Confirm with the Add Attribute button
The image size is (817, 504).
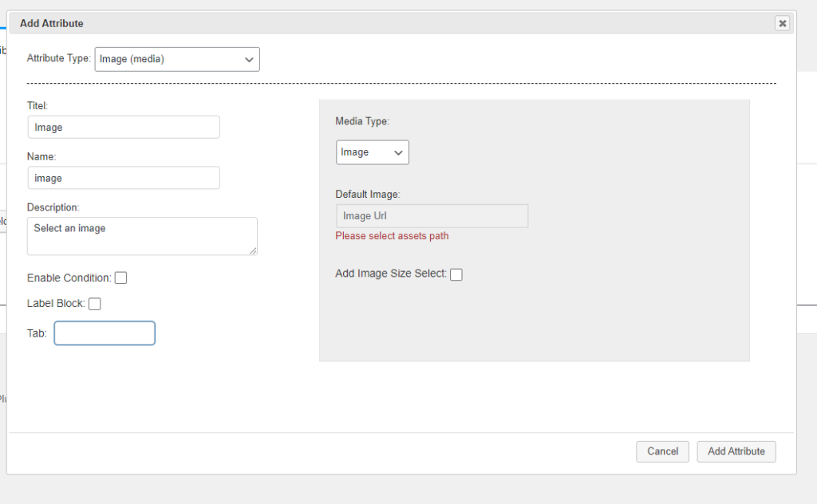tap(736, 451)
